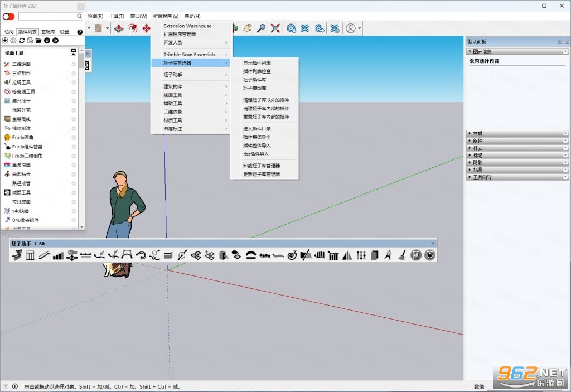Select the red Move tool icon
This screenshot has height=392, width=571.
pyautogui.click(x=146, y=28)
